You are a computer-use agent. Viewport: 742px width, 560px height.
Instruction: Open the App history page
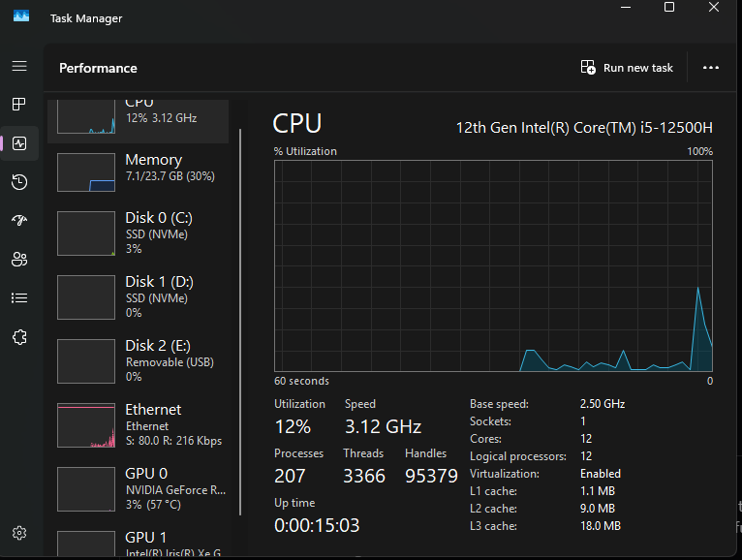click(19, 182)
